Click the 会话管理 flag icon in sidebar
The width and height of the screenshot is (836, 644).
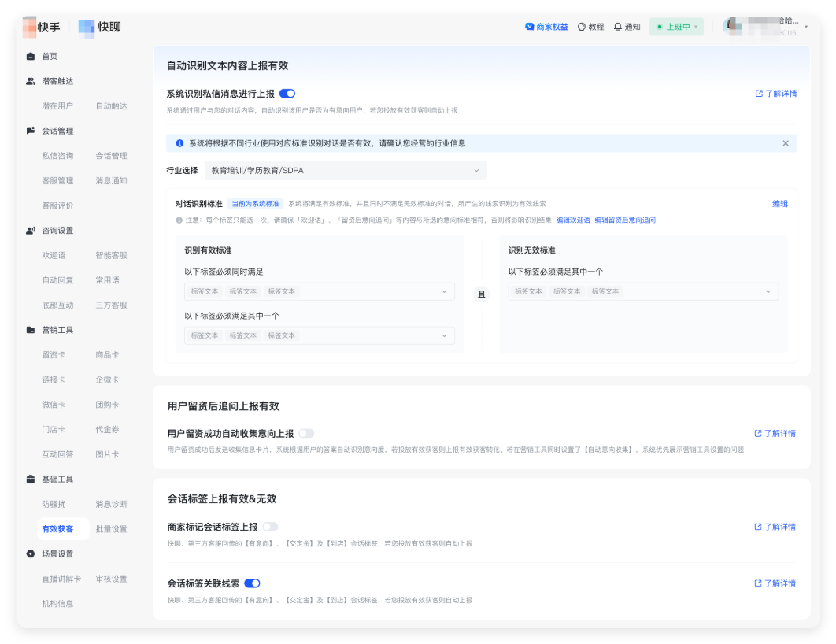pyautogui.click(x=31, y=131)
